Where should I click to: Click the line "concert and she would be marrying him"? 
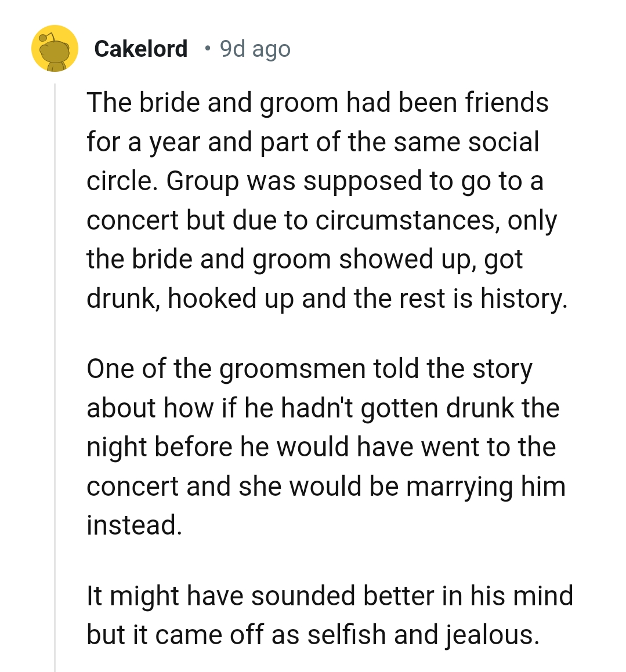click(x=325, y=486)
